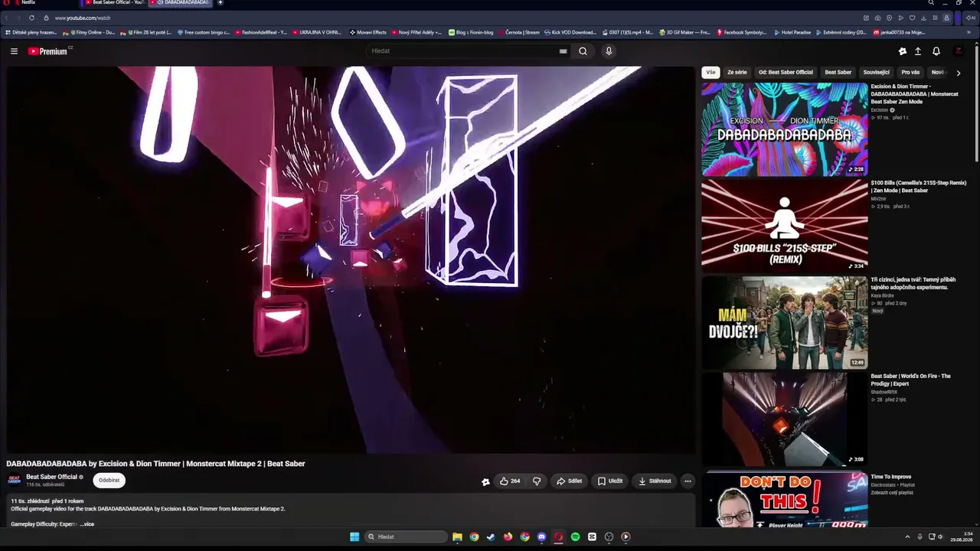Open 'Mám dvojče?!' video thumbnail
Screen dimensions: 980x551
pos(785,323)
